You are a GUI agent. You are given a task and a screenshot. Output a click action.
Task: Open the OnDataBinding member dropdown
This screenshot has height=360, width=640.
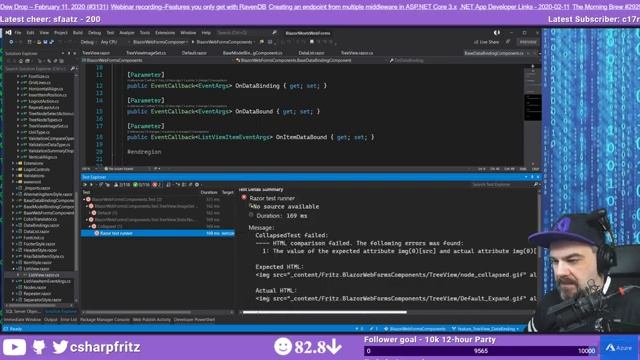463,60
